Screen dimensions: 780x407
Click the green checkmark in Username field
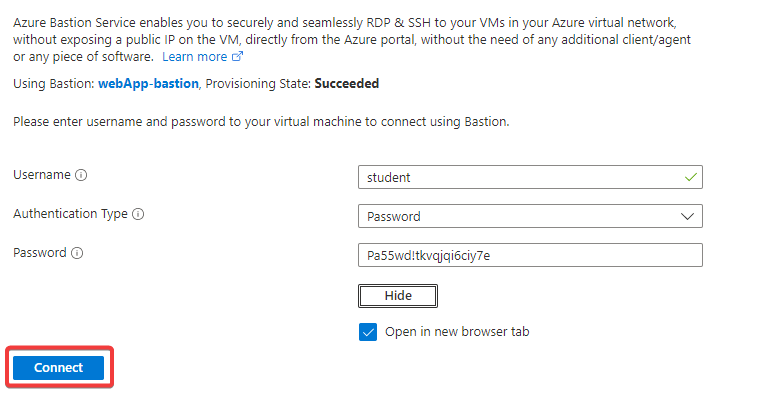[x=689, y=176]
